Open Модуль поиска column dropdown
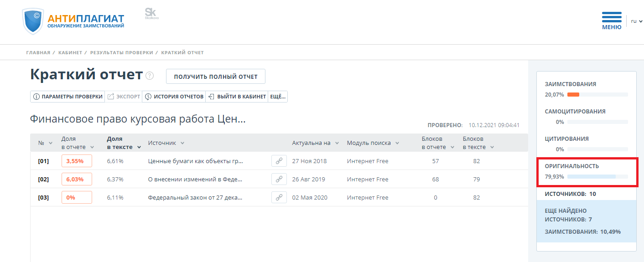This screenshot has height=262, width=644. click(397, 143)
